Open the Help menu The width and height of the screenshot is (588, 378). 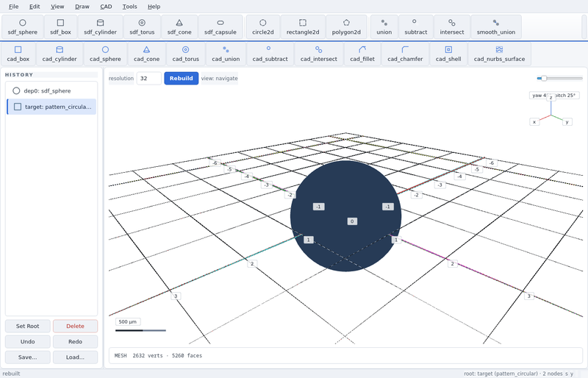point(154,7)
